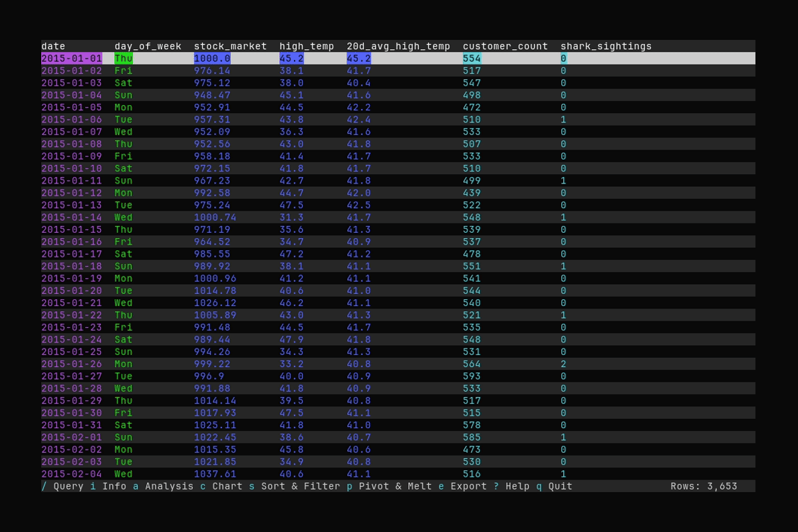Select the 2015-02-04 date cell
Screen dimensions: 798x532
click(70, 473)
